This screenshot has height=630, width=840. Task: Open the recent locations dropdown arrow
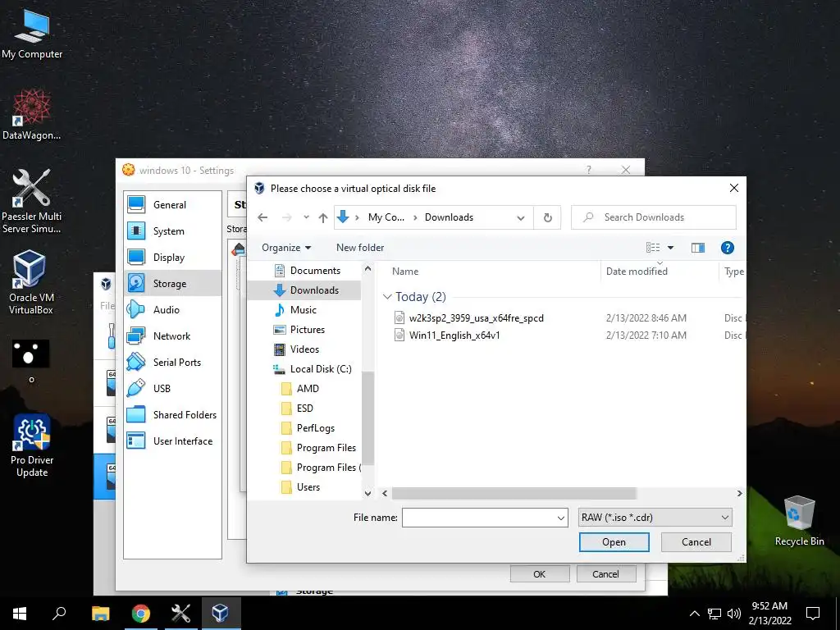pyautogui.click(x=306, y=217)
